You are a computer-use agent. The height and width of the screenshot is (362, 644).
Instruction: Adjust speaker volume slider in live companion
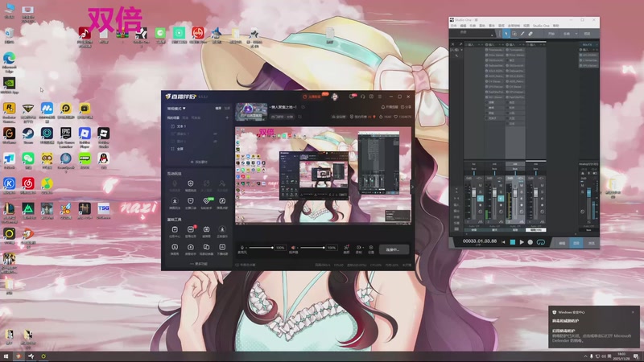[x=312, y=248]
